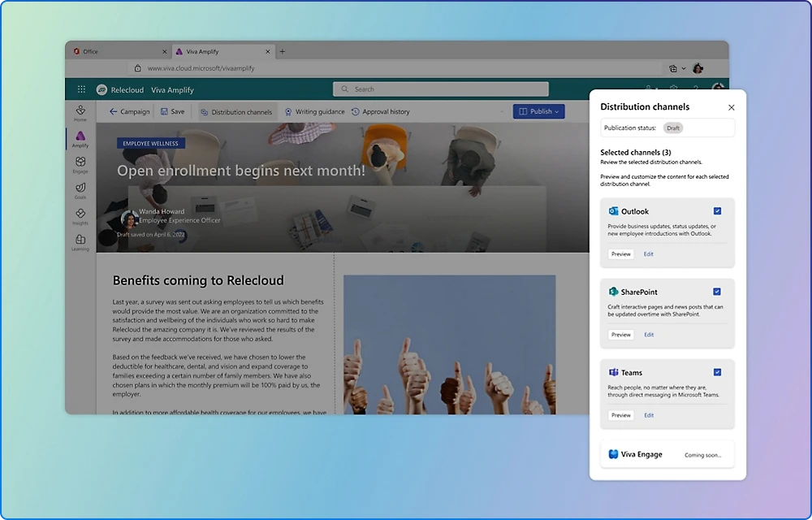The image size is (812, 520).
Task: Click the 'Benefits coming to Relecloud' heading
Action: click(x=198, y=280)
